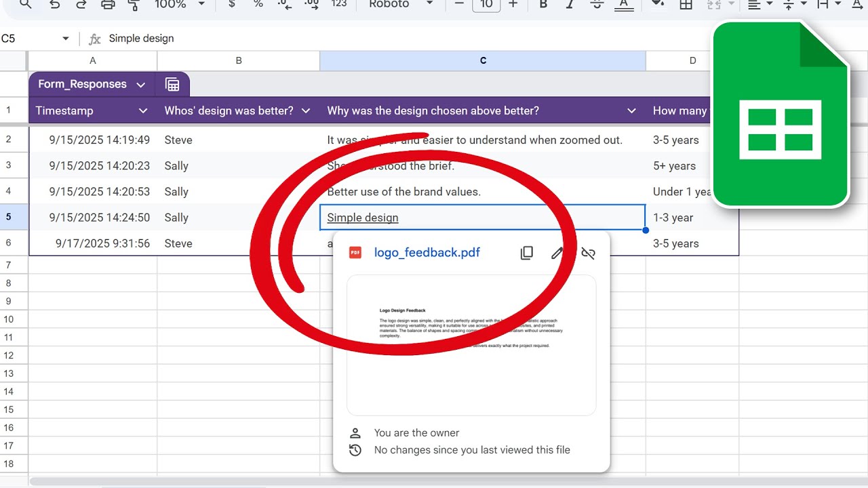
Task: Click the table view icon beside Form_Responses
Action: [x=172, y=85]
